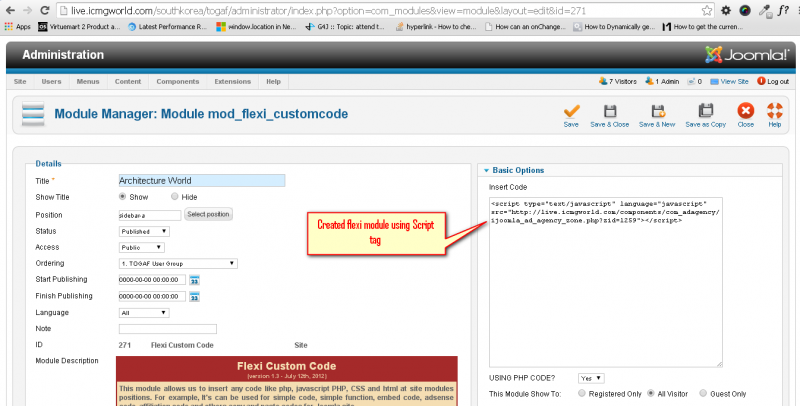Click inside the Insert Code textarea
This screenshot has width=800, height=406.
pos(606,282)
